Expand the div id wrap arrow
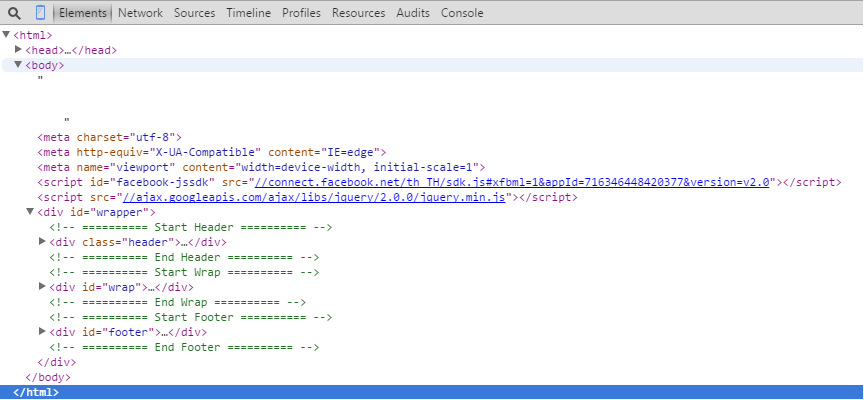The height and width of the screenshot is (400, 864). click(42, 287)
